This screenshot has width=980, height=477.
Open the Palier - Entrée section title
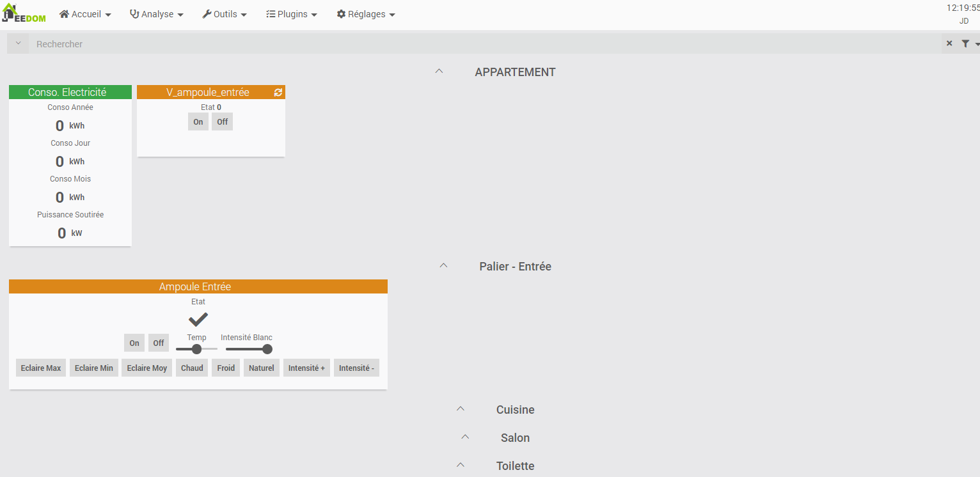click(515, 267)
